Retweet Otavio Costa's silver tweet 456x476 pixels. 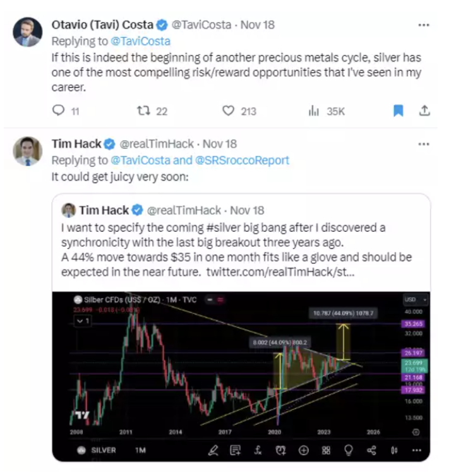click(x=143, y=111)
